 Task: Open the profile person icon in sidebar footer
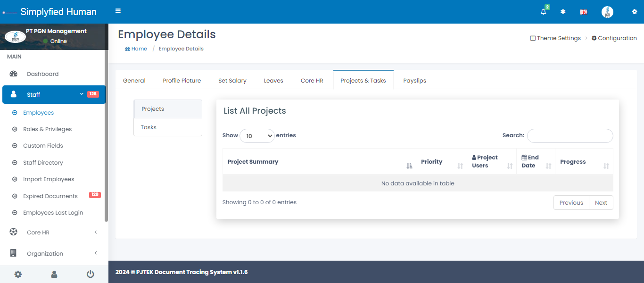(x=54, y=274)
